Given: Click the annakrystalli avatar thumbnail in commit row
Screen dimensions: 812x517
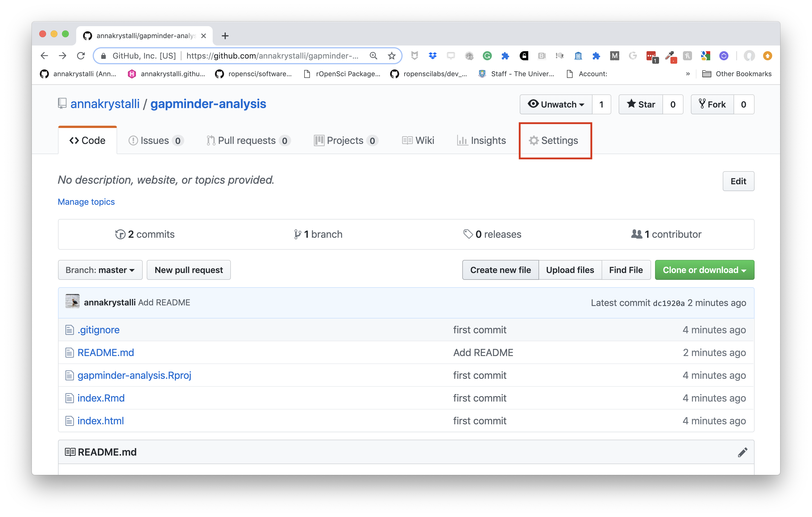Looking at the screenshot, I should [72, 301].
